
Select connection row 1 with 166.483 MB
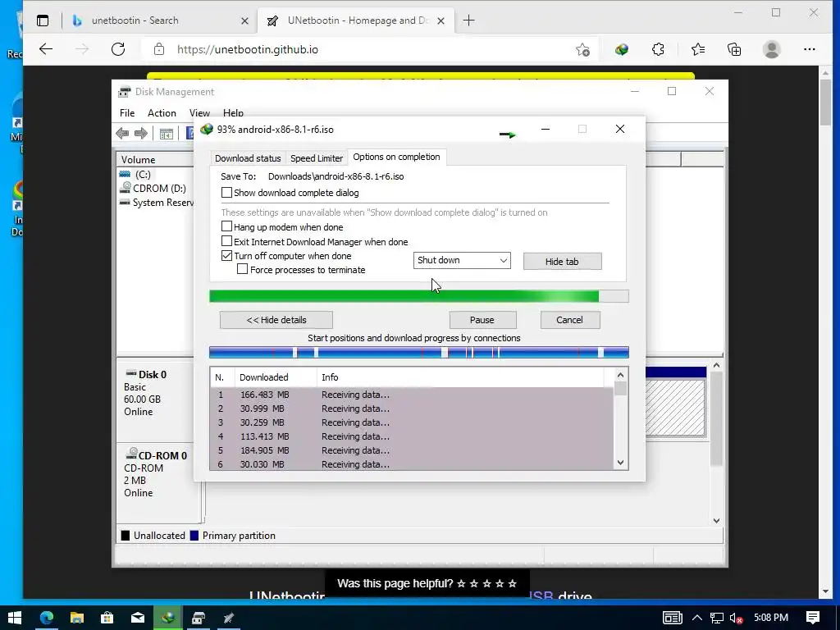coord(412,395)
